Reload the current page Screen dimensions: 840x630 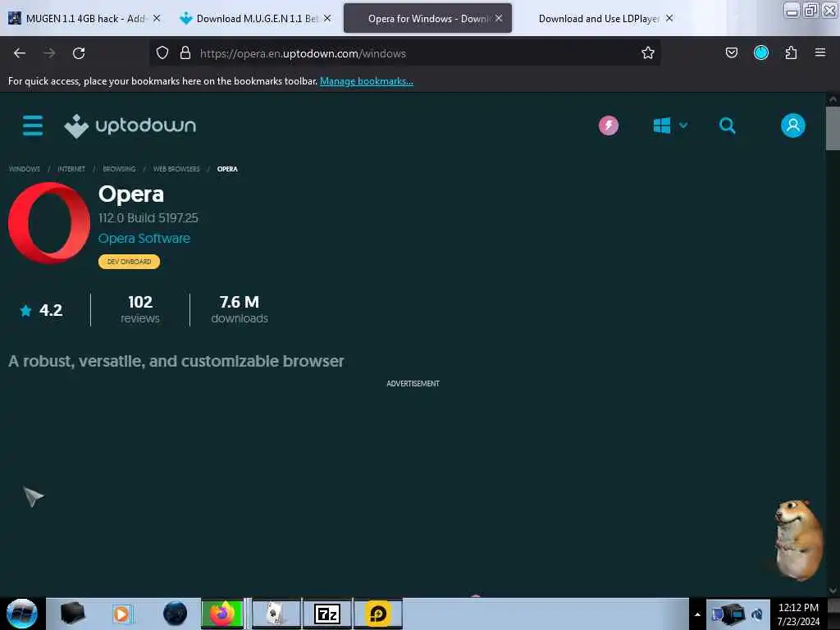pos(79,53)
